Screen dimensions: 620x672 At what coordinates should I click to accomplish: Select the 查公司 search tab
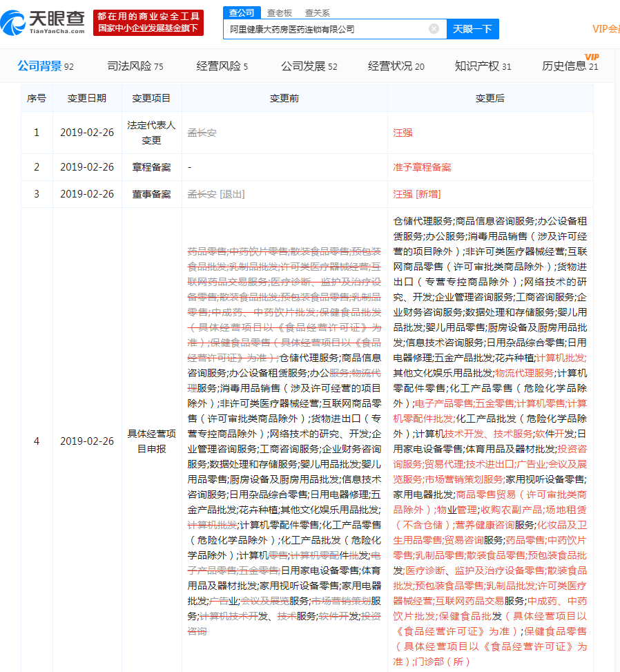pyautogui.click(x=243, y=12)
